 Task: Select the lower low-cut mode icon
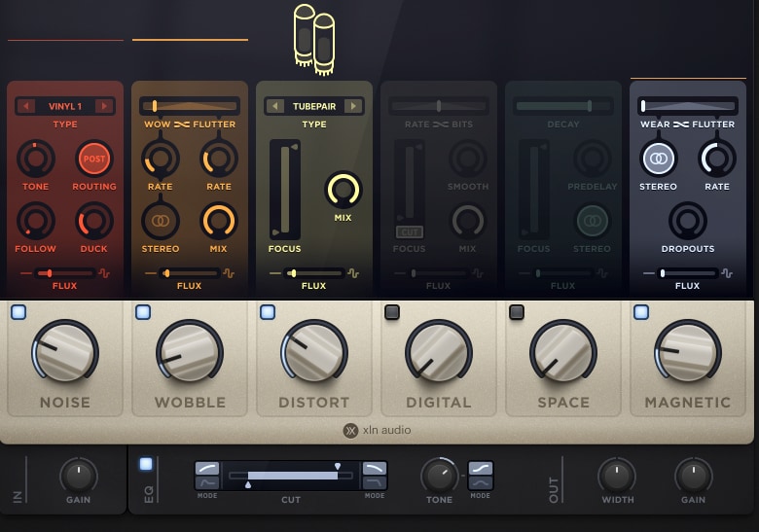(x=206, y=482)
